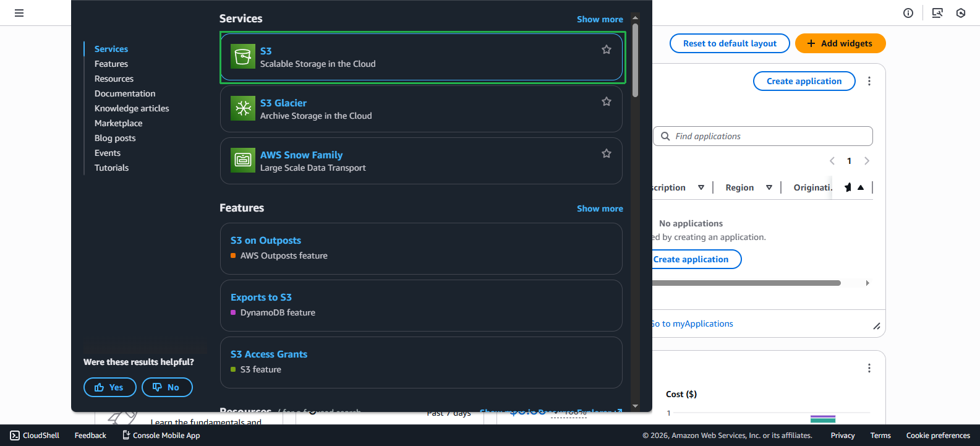Favorite AWS Snow Family with its star

click(x=607, y=153)
